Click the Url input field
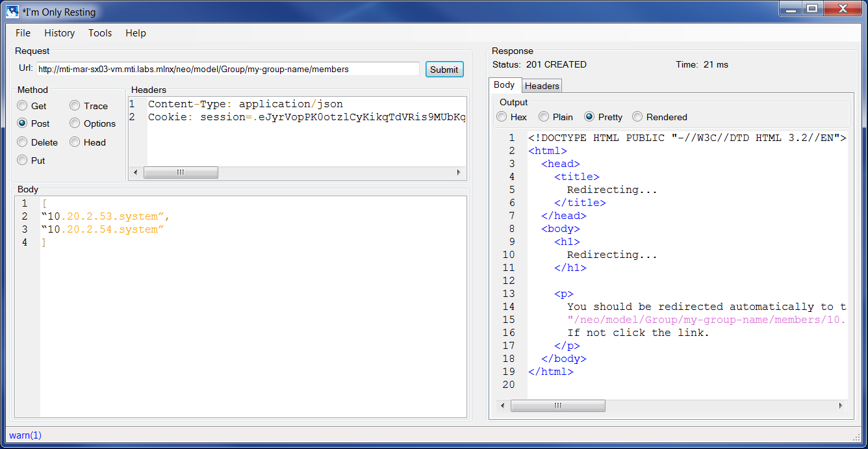This screenshot has height=449, width=868. click(227, 68)
